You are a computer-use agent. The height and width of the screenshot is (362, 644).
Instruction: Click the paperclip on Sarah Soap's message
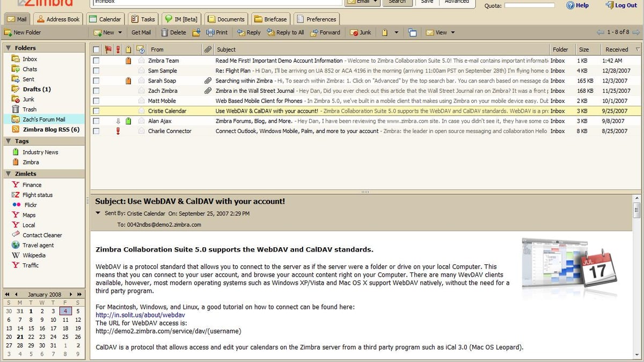(208, 80)
